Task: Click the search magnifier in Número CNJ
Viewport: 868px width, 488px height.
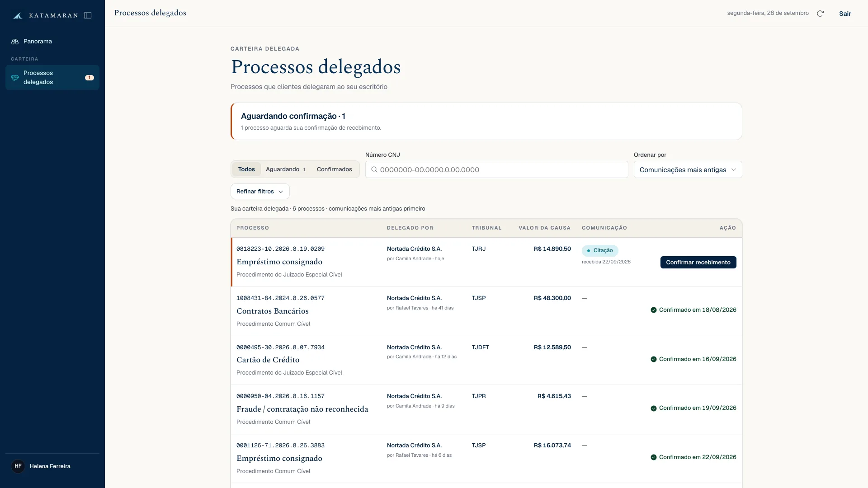Action: pyautogui.click(x=374, y=169)
